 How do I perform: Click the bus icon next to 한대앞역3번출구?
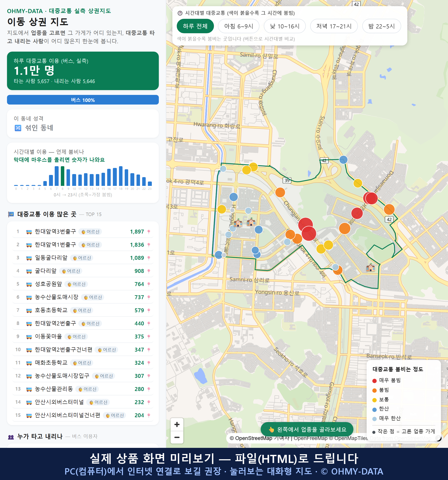(x=29, y=232)
